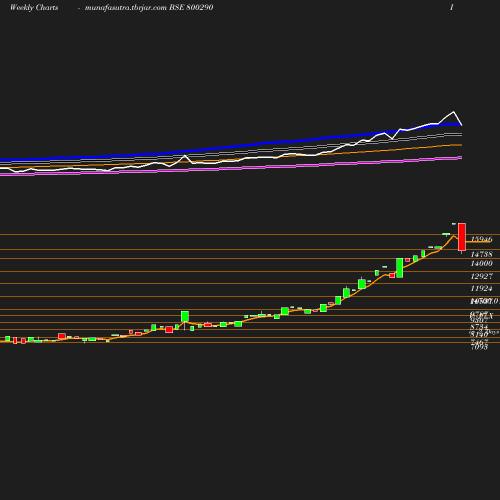The image size is (500, 500).
Task: Click the 12927 price level label
Action: [481, 276]
